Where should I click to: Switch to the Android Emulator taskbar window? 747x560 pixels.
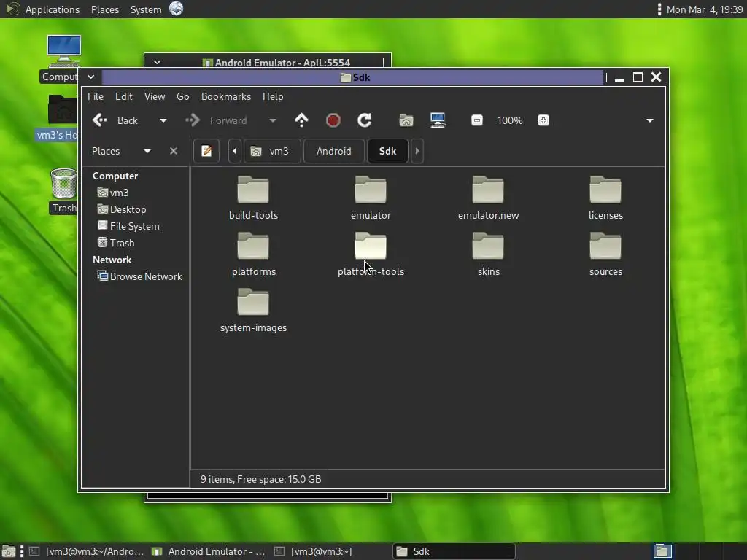(208, 551)
